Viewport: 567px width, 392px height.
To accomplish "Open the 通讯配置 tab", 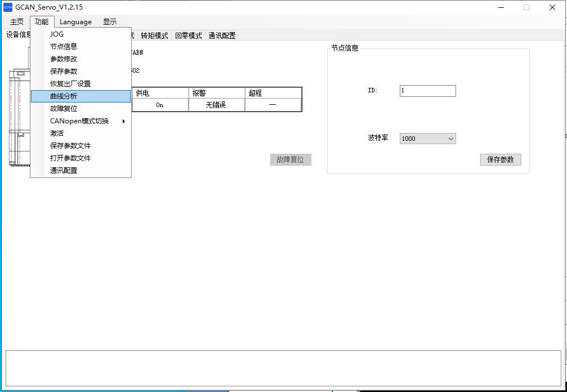I will 222,35.
